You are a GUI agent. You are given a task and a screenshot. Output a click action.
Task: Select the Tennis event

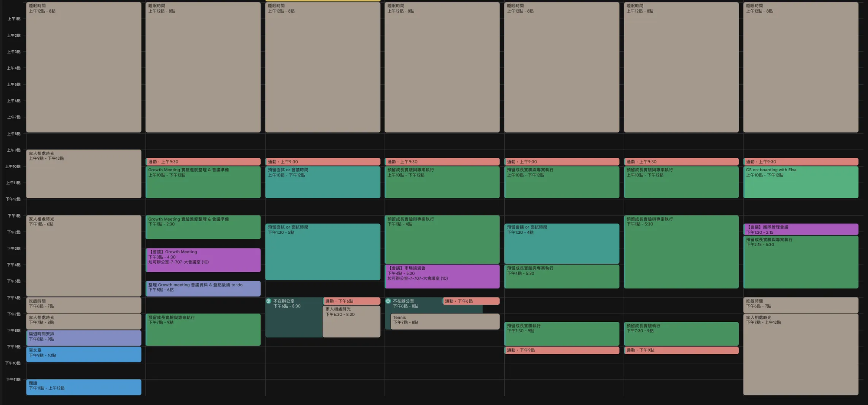pos(444,321)
